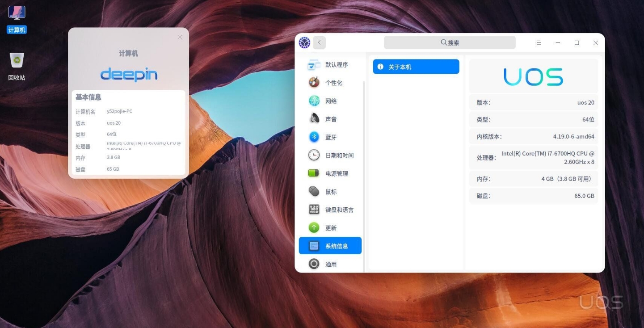Click the 64位 type value in settings
Screen dimensions: 644x328
coord(588,119)
